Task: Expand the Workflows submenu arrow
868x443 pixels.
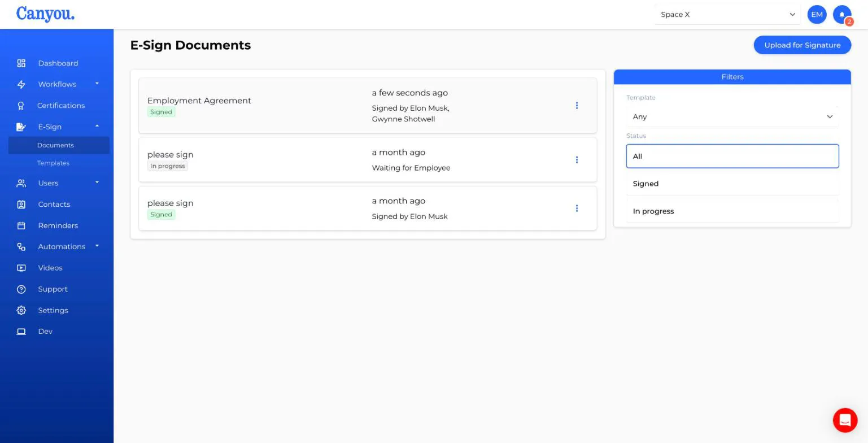Action: pos(97,84)
